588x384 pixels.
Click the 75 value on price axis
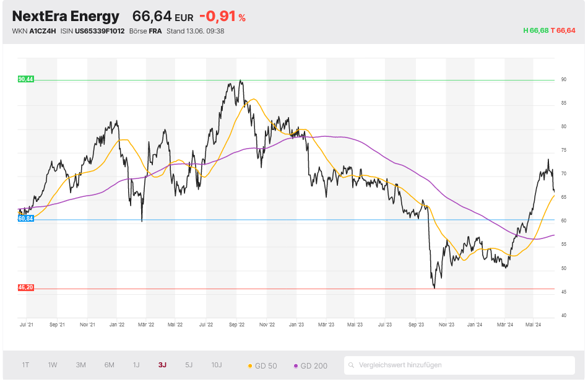click(x=564, y=150)
